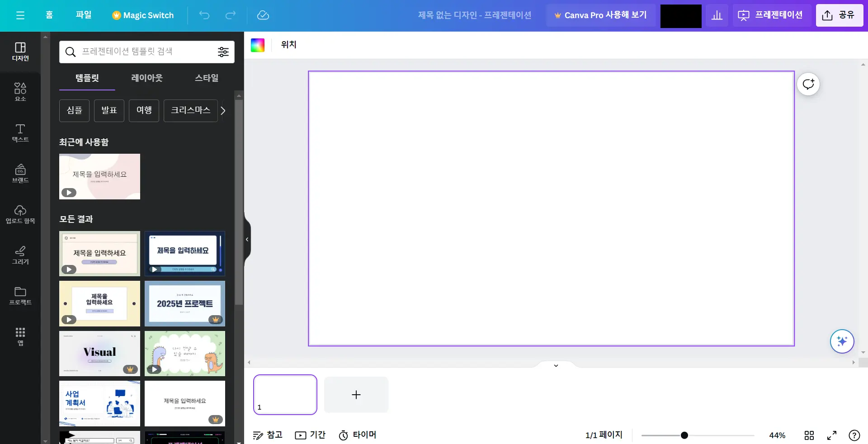Click the 위치 (Position) button
868x444 pixels.
click(288, 45)
